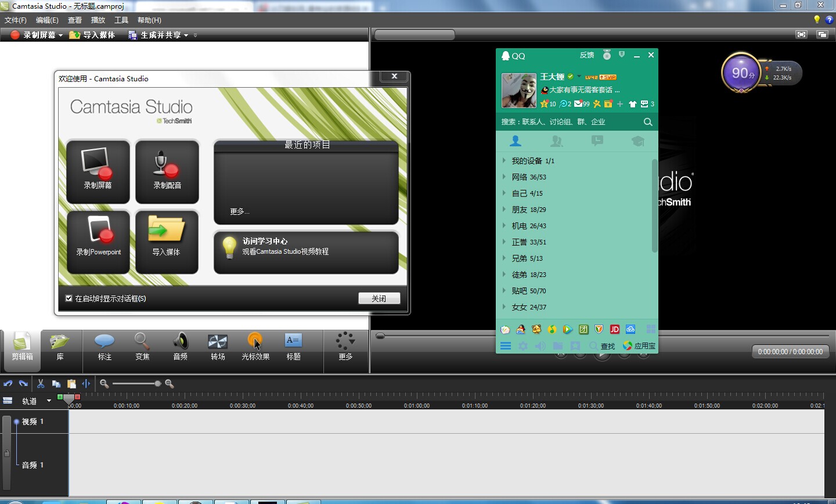Open the 文件(F) menu
Screen dimensions: 836x504
16,20
